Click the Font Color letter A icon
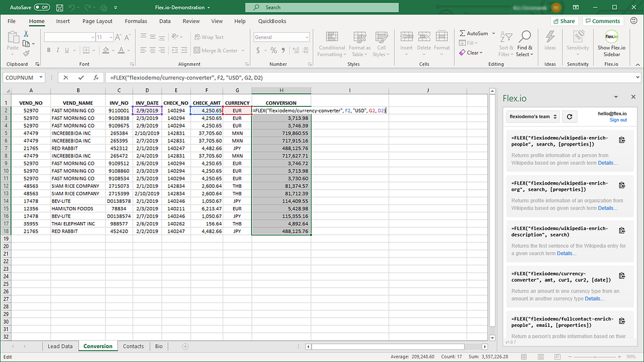644x362 pixels. tap(121, 50)
